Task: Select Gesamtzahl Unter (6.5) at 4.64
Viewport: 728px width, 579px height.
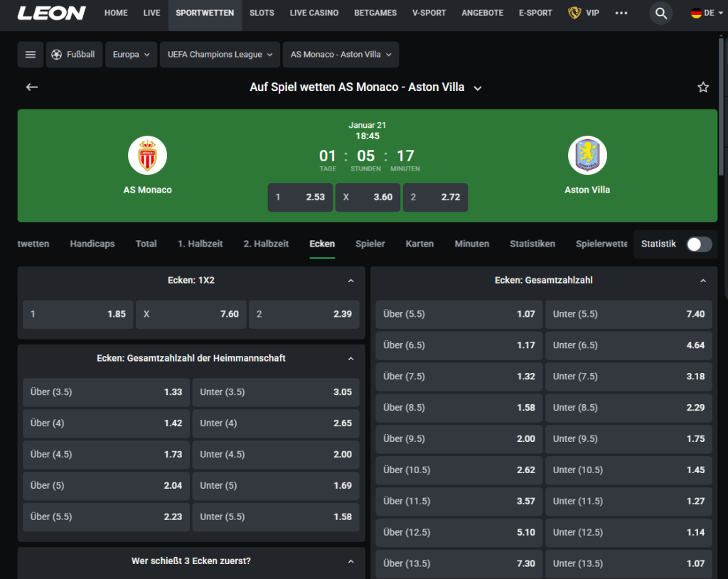Action: coord(628,345)
